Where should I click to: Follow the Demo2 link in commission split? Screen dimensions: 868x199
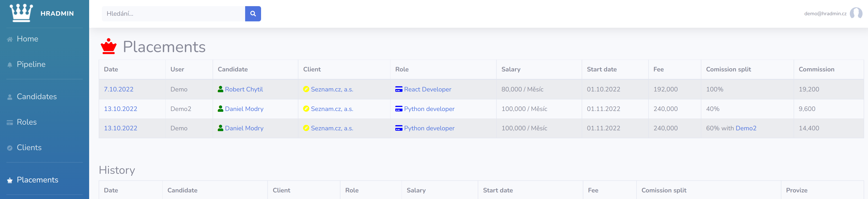[x=746, y=128]
